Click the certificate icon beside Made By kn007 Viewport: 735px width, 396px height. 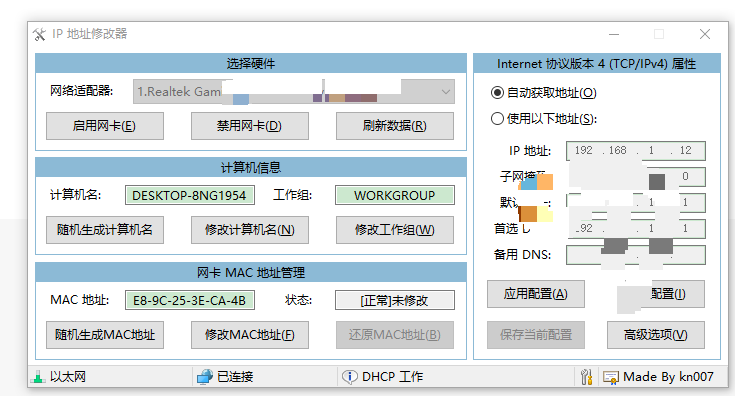(x=611, y=377)
